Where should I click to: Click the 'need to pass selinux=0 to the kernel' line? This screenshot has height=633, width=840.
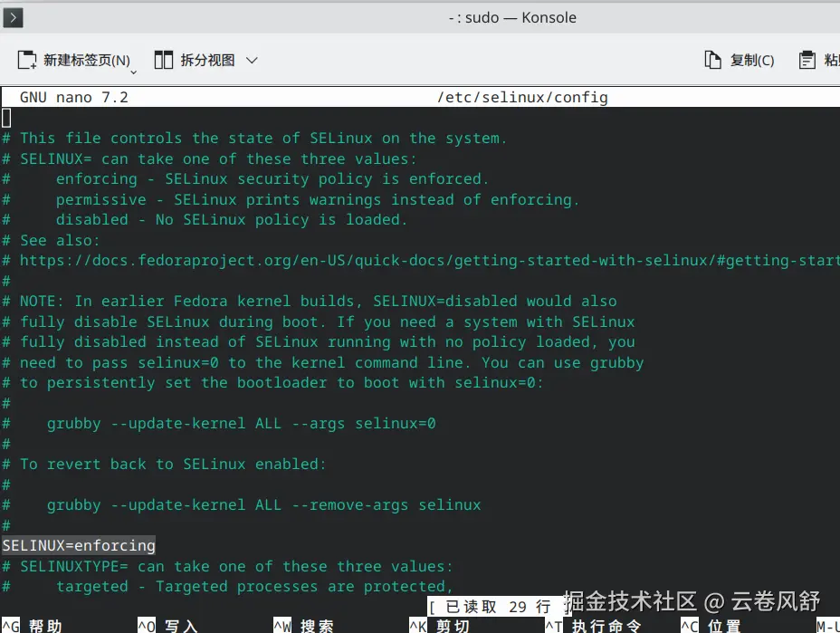(323, 362)
